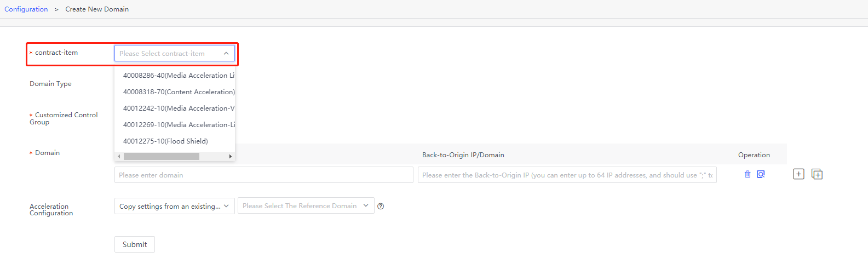Choose 40012275-10 Flood Shield option
This screenshot has height=269, width=868.
click(165, 141)
